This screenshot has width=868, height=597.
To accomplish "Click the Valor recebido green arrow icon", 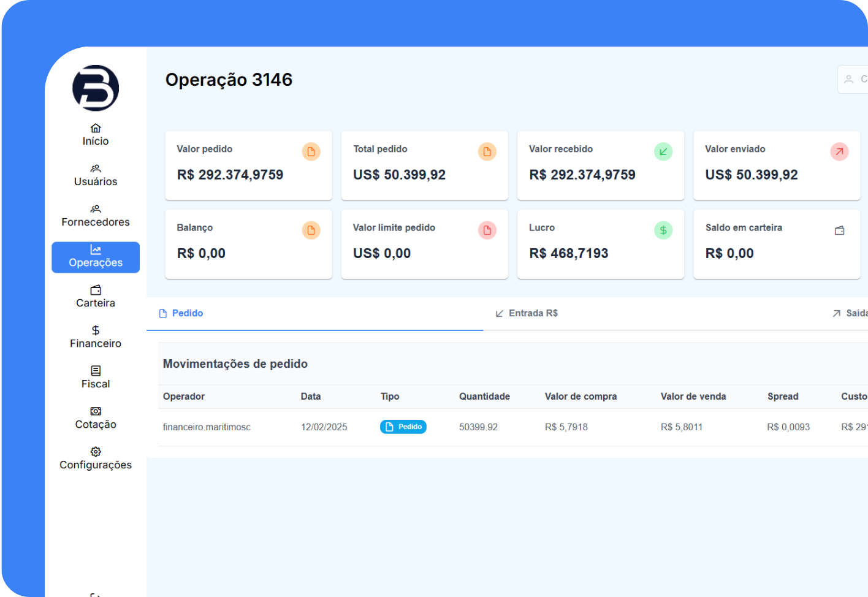I will [663, 151].
